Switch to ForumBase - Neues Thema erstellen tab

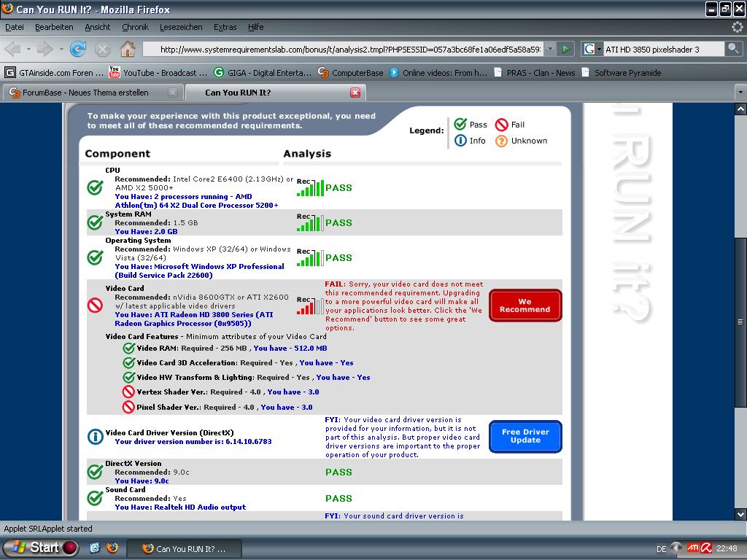pos(86,93)
